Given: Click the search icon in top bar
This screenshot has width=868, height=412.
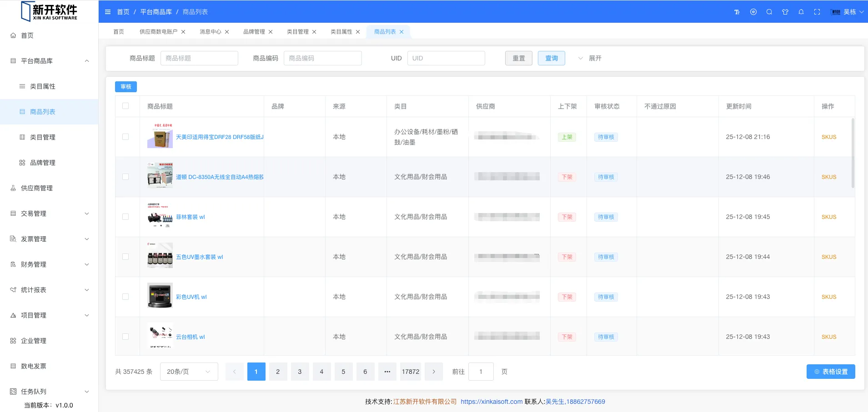Looking at the screenshot, I should click(769, 12).
